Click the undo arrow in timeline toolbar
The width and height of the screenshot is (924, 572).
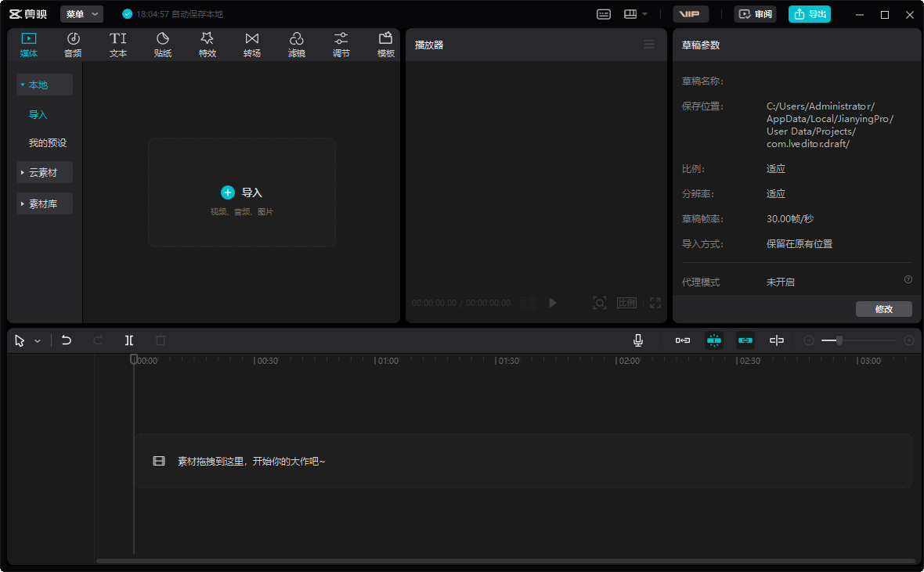(67, 340)
